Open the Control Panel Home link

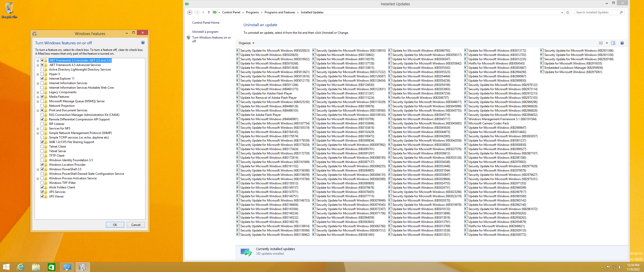[206, 23]
